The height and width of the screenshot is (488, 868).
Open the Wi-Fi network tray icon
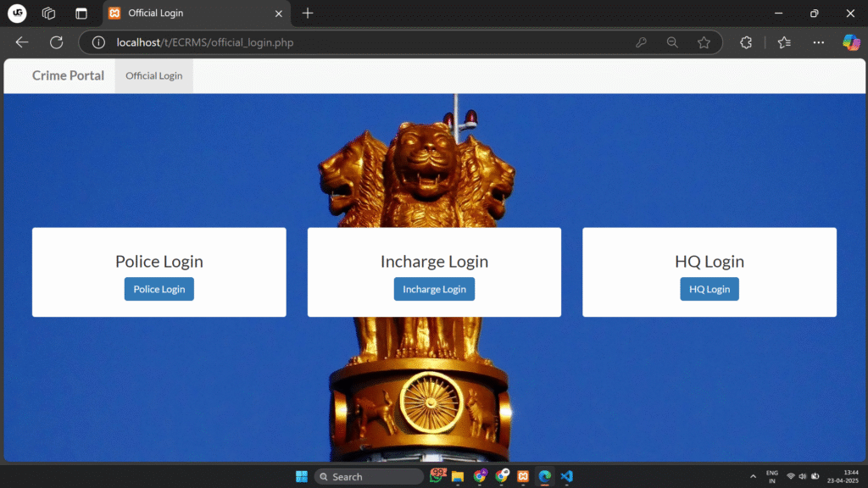pos(791,476)
